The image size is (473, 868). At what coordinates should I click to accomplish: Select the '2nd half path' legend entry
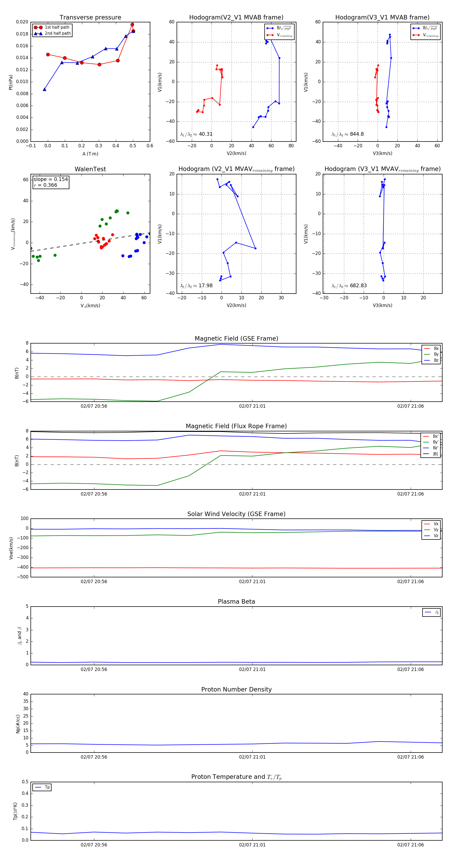52,33
